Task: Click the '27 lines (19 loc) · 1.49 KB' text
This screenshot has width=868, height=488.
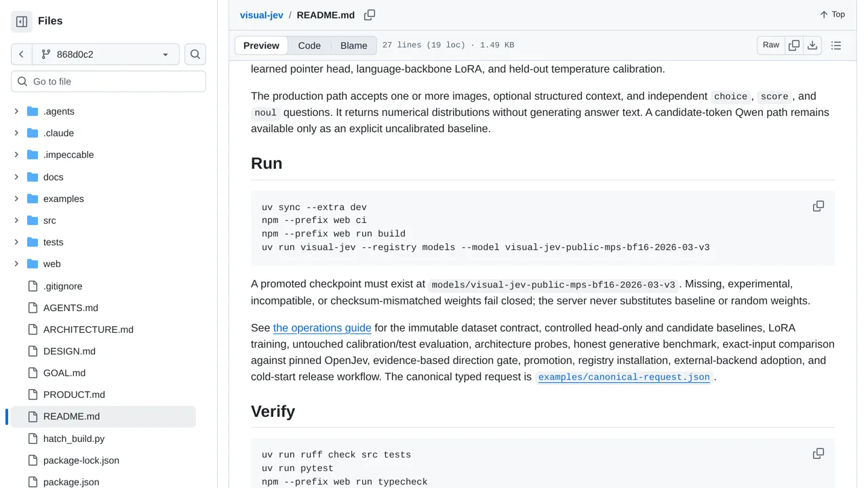Action: (x=448, y=45)
